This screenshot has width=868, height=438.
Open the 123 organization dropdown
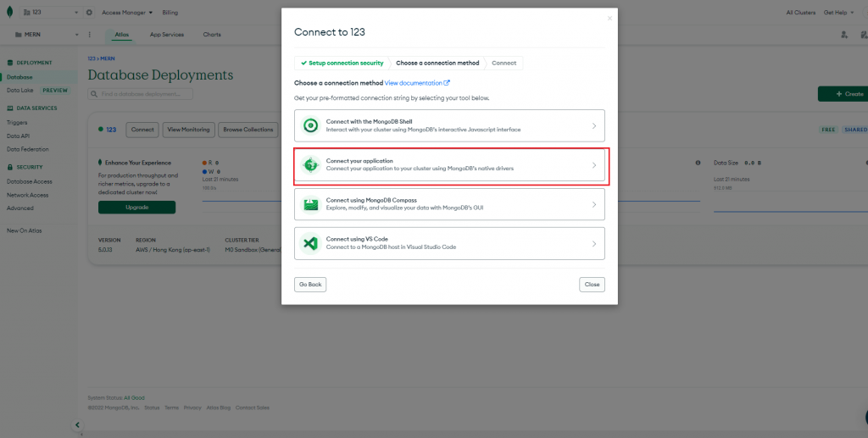coord(52,12)
